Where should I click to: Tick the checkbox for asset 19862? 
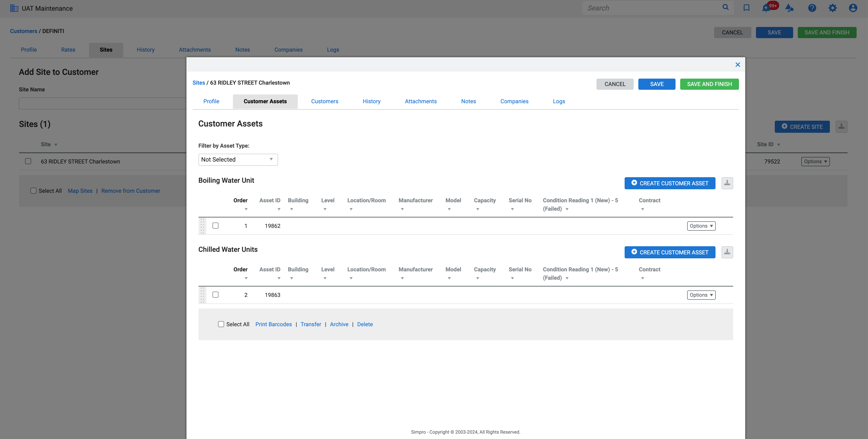216,226
